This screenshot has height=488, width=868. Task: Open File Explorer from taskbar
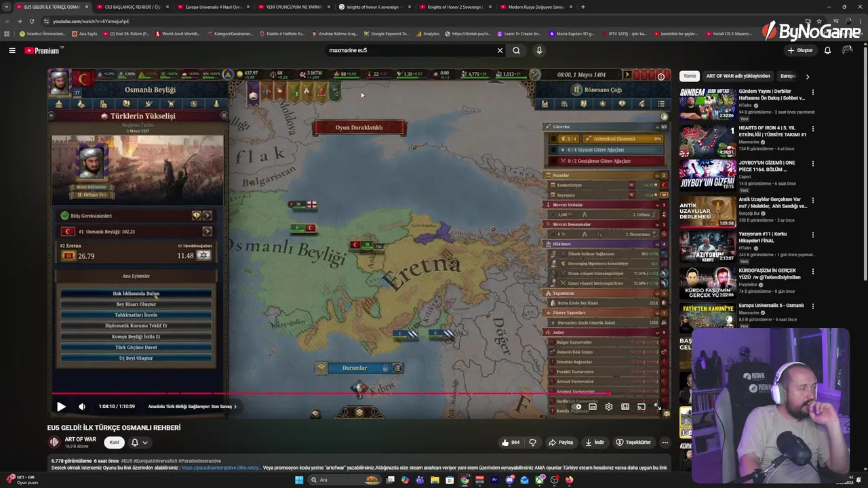tap(435, 480)
